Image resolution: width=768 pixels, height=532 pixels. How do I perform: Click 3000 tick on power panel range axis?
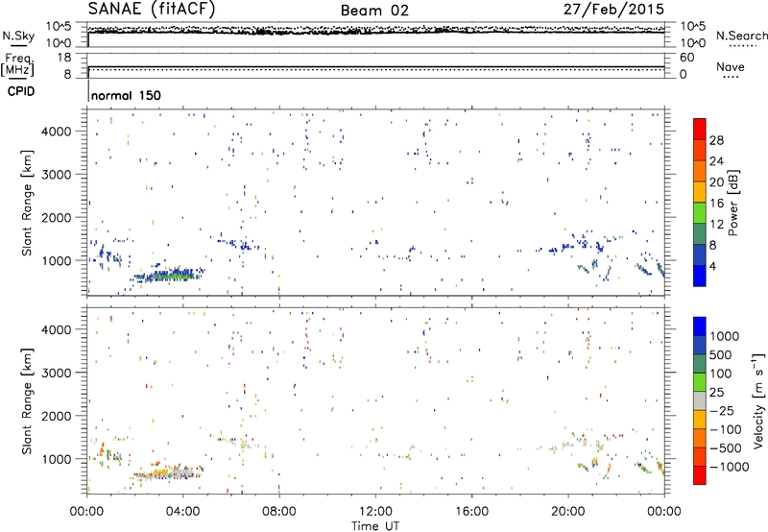tap(56, 175)
